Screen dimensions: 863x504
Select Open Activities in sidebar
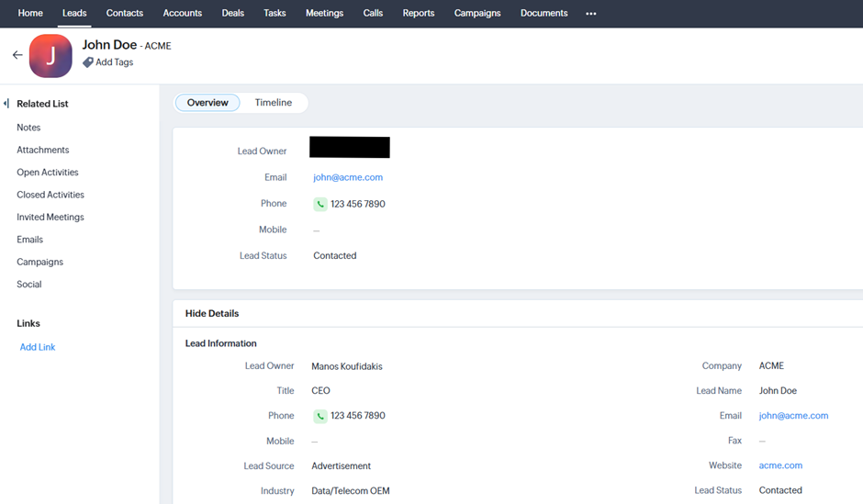click(48, 173)
